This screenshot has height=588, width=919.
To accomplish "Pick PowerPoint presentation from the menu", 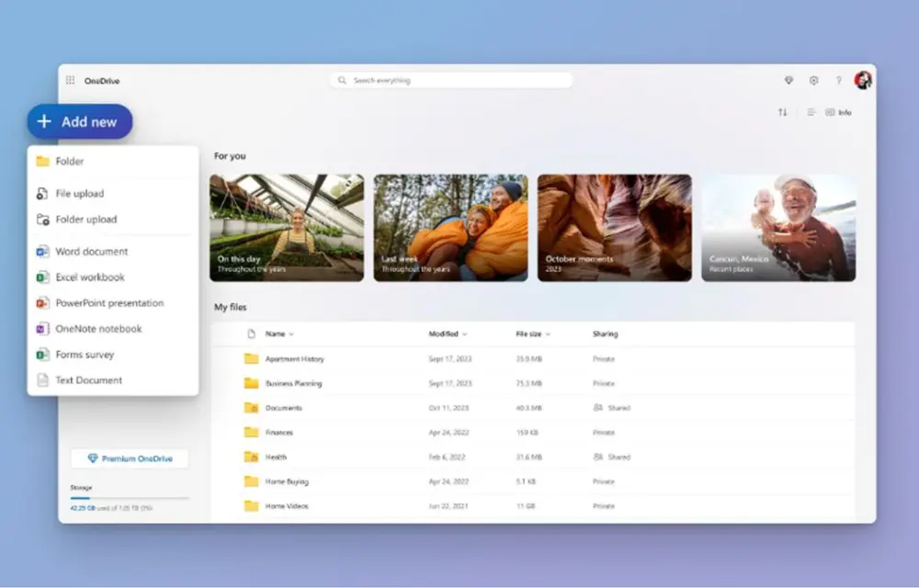I will coord(108,303).
